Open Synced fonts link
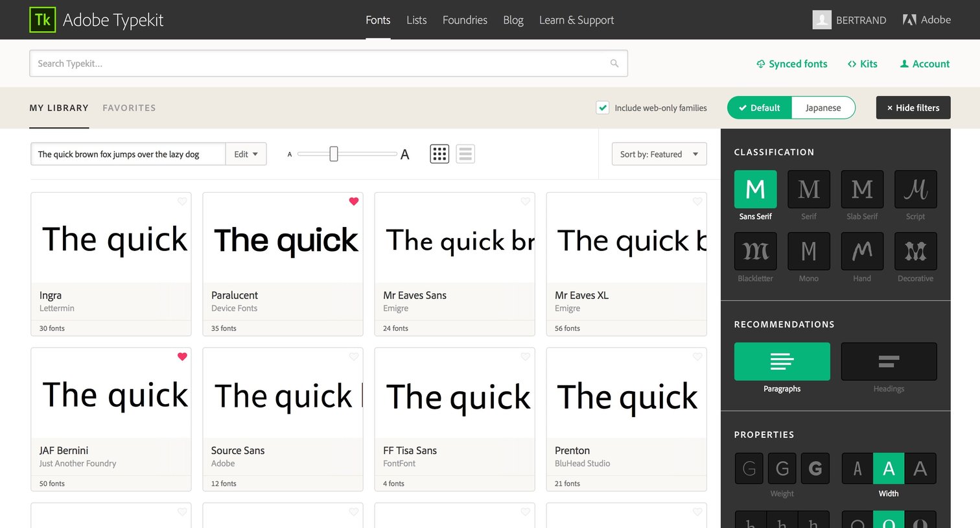Viewport: 980px width, 528px height. [x=792, y=64]
